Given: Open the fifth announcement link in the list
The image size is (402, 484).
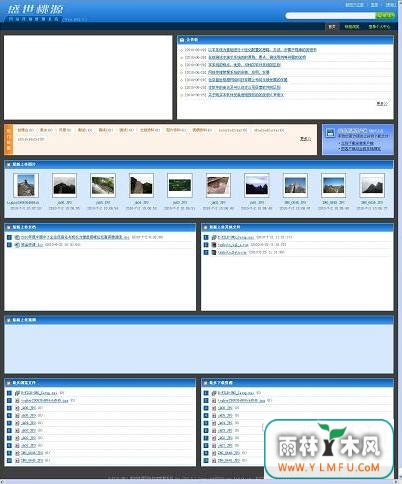Looking at the screenshot, I should tap(248, 80).
